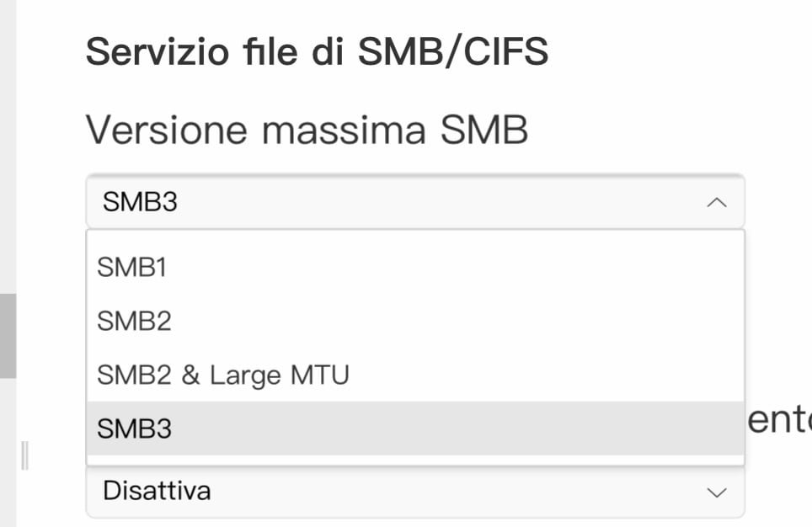
Task: Click the Versione massima SMB label
Action: (x=307, y=130)
